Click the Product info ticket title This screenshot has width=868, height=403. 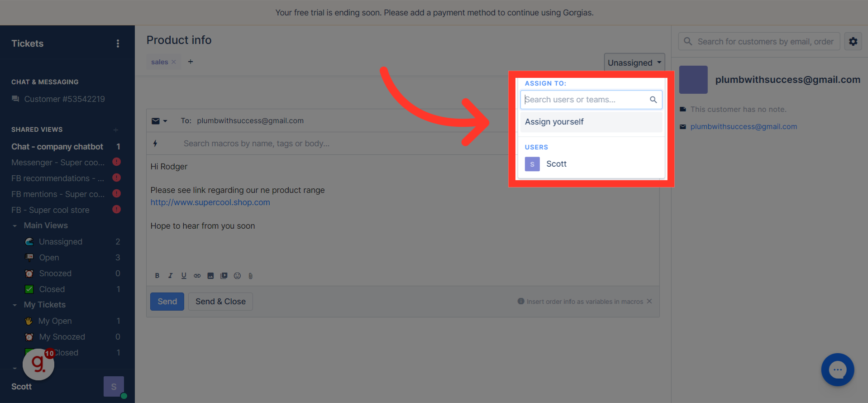[179, 40]
